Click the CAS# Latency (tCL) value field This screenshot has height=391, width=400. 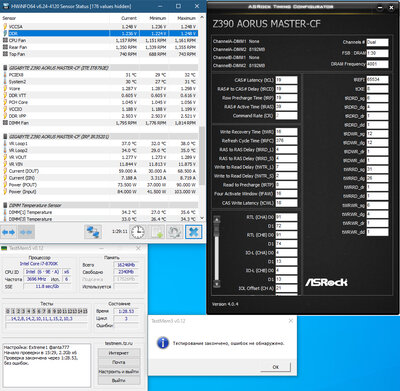pyautogui.click(x=286, y=80)
